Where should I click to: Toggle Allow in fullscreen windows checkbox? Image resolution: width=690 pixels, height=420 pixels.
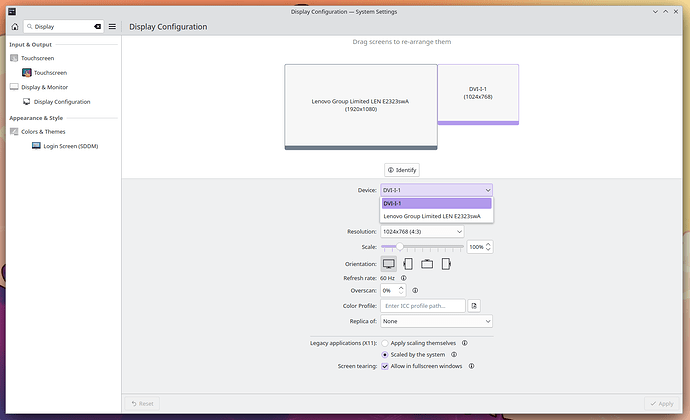pos(385,366)
